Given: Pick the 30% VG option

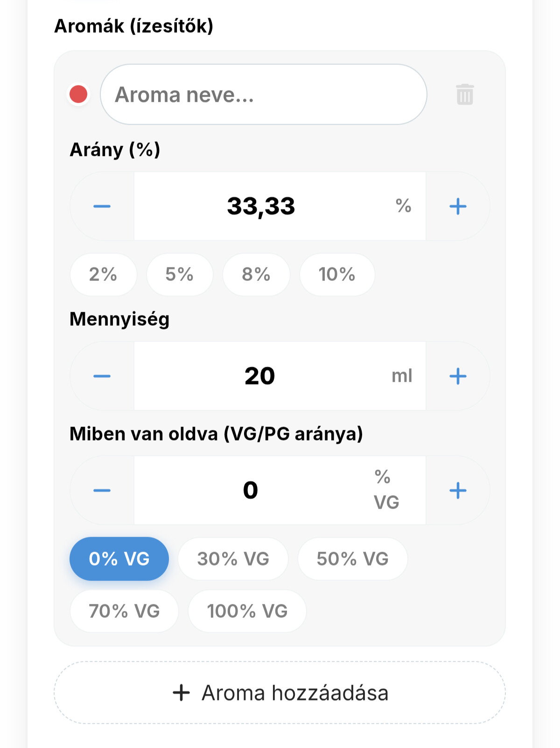Looking at the screenshot, I should (233, 559).
